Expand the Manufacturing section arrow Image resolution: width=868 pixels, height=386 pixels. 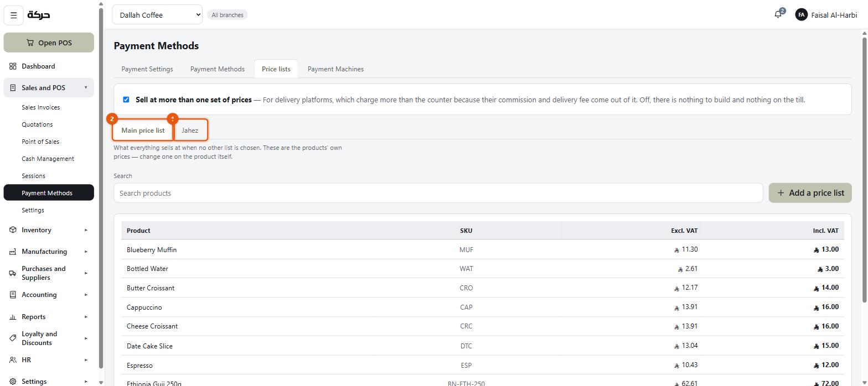tap(86, 252)
